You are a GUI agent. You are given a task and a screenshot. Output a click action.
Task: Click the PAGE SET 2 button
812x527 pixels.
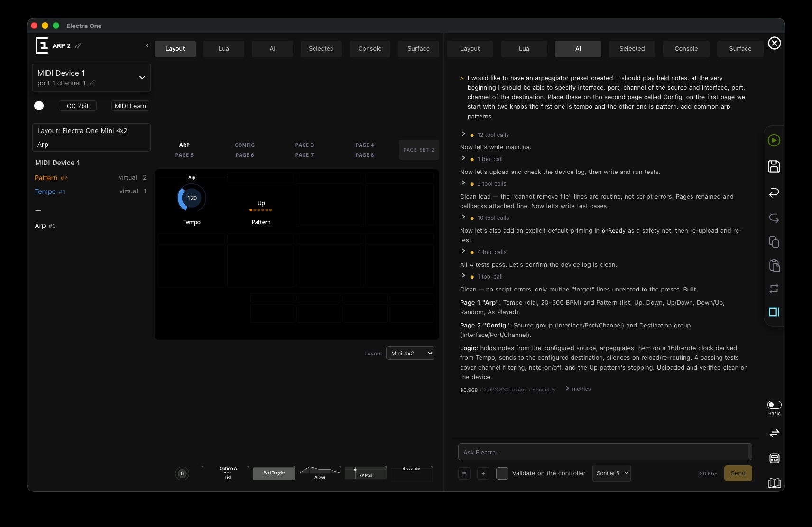point(419,150)
